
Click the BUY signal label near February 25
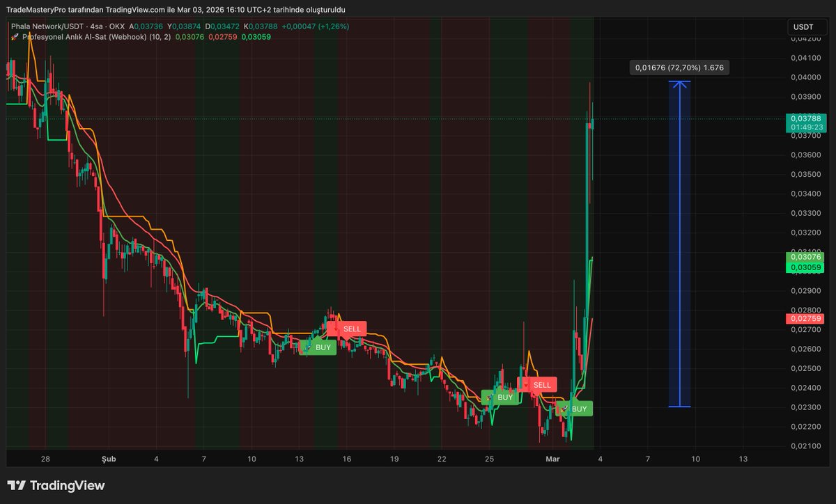(x=500, y=397)
